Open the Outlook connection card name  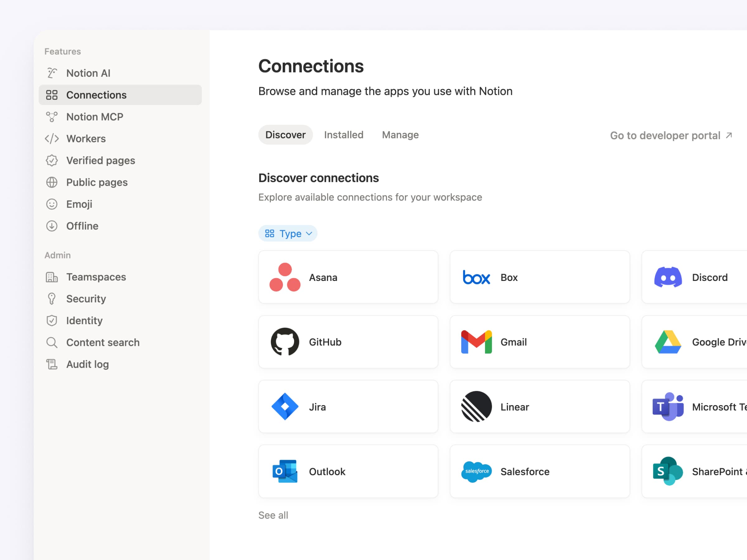point(327,472)
